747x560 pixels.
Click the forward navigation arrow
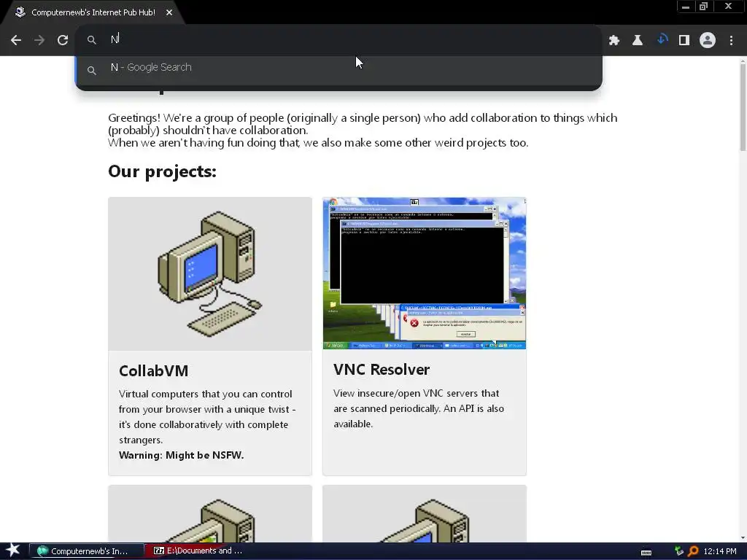click(x=39, y=40)
